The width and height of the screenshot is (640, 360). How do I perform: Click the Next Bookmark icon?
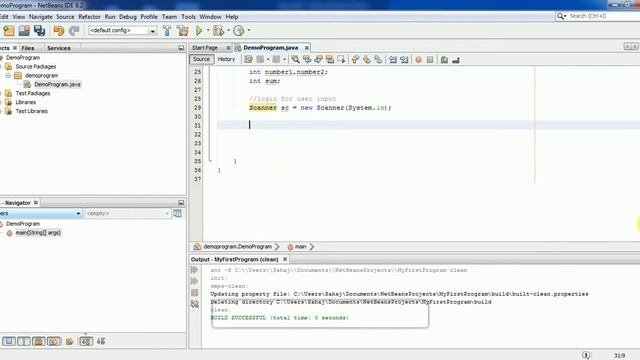point(367,60)
